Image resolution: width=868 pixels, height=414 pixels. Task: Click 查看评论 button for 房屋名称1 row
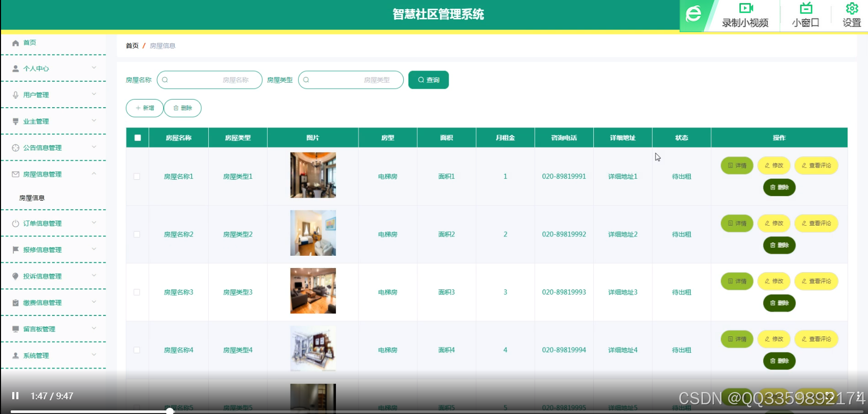coord(816,165)
